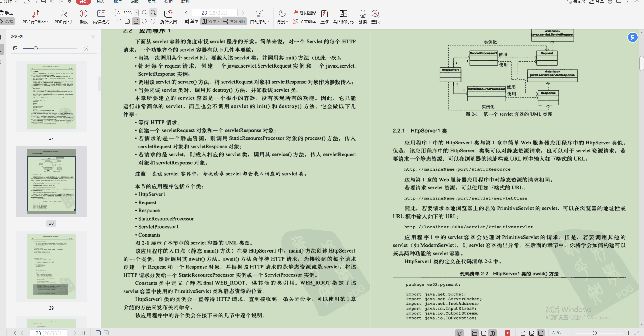The width and height of the screenshot is (644, 336).
Task: Switch to the 批注 ribbon tab
Action: (118, 2)
